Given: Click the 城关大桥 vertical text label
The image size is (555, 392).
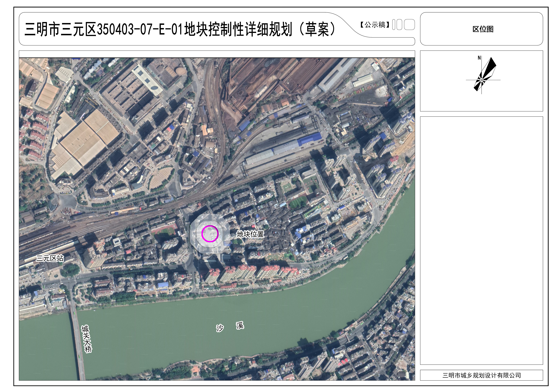Looking at the screenshot, I should [x=87, y=339].
